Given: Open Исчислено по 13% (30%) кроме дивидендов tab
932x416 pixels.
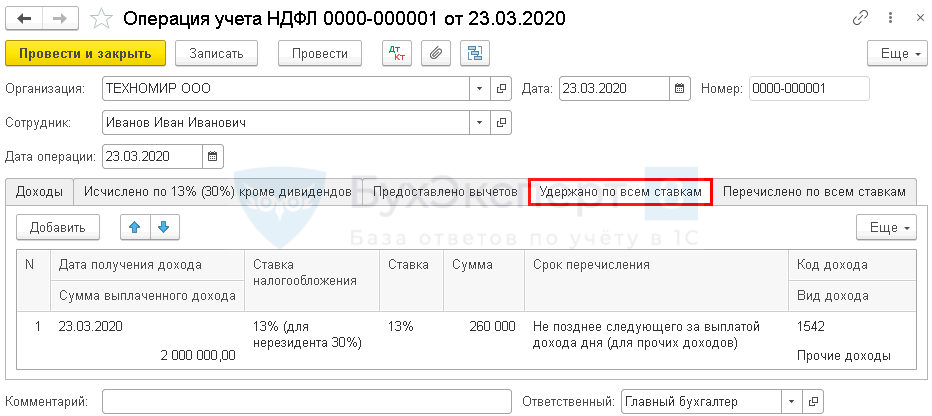Looking at the screenshot, I should tap(218, 191).
